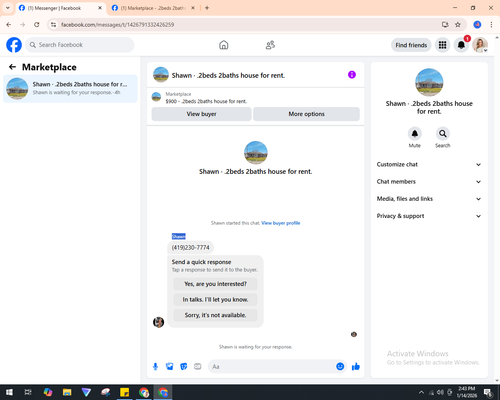
Task: Click the (419)230-7774 message bubble
Action: 190,247
